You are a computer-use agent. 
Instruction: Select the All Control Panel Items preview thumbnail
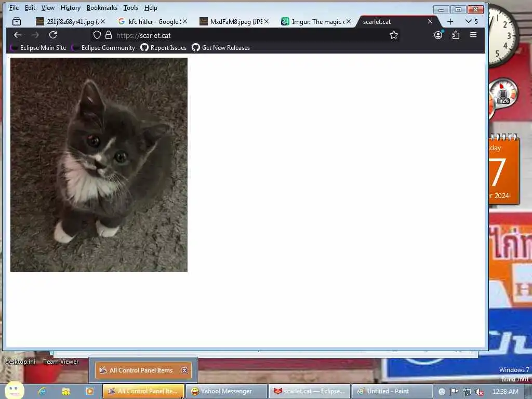click(143, 370)
